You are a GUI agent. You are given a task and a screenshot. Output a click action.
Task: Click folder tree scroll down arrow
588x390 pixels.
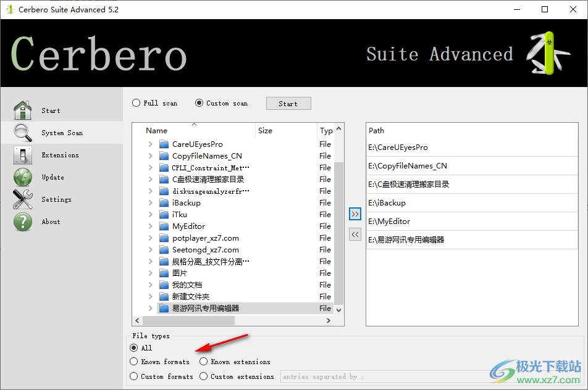(x=338, y=310)
